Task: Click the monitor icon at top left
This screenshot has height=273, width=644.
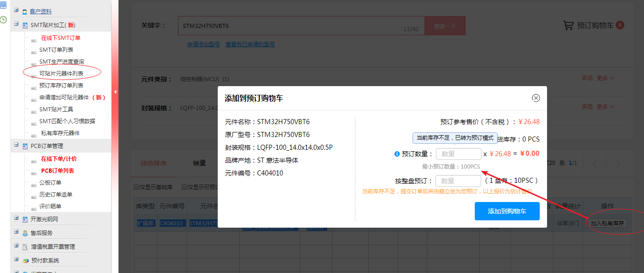Action: click(x=3, y=5)
